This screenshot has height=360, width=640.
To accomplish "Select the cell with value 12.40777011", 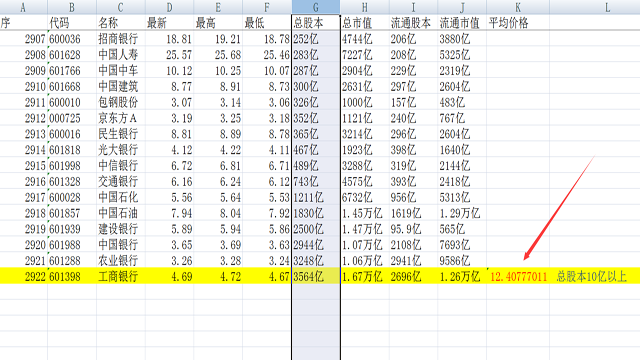I will [518, 276].
